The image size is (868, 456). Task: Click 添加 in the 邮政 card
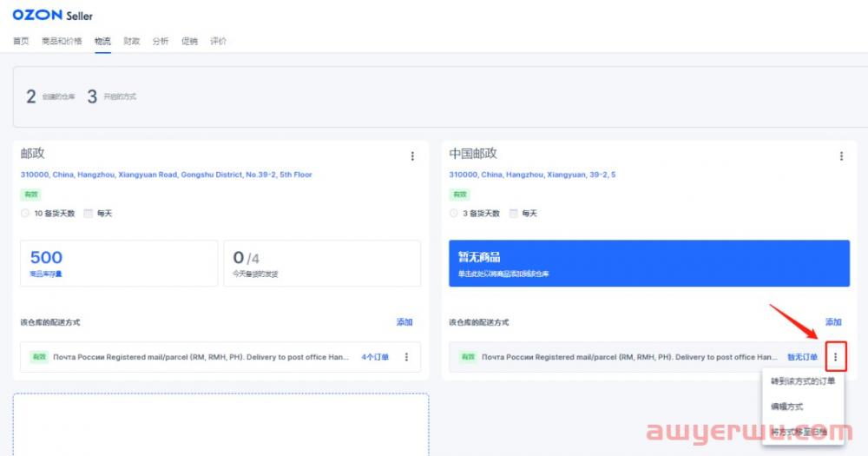click(404, 322)
